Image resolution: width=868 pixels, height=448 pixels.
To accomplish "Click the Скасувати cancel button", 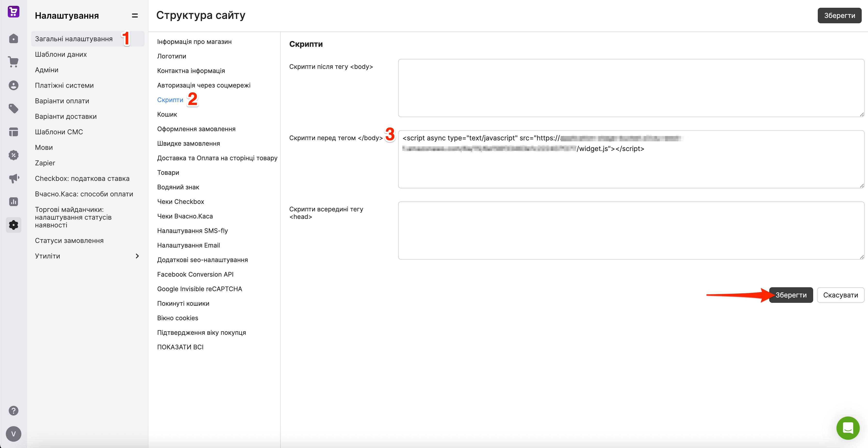I will tap(840, 295).
